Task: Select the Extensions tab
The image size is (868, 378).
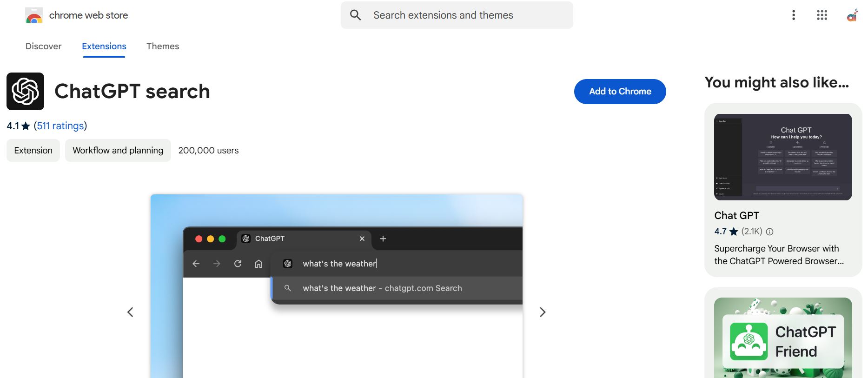Action: point(104,46)
